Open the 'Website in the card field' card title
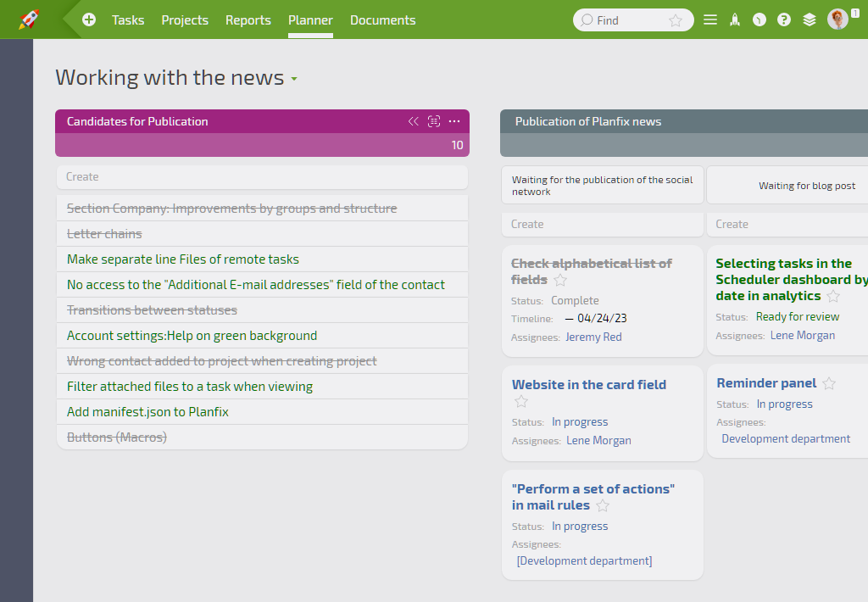 [x=589, y=384]
